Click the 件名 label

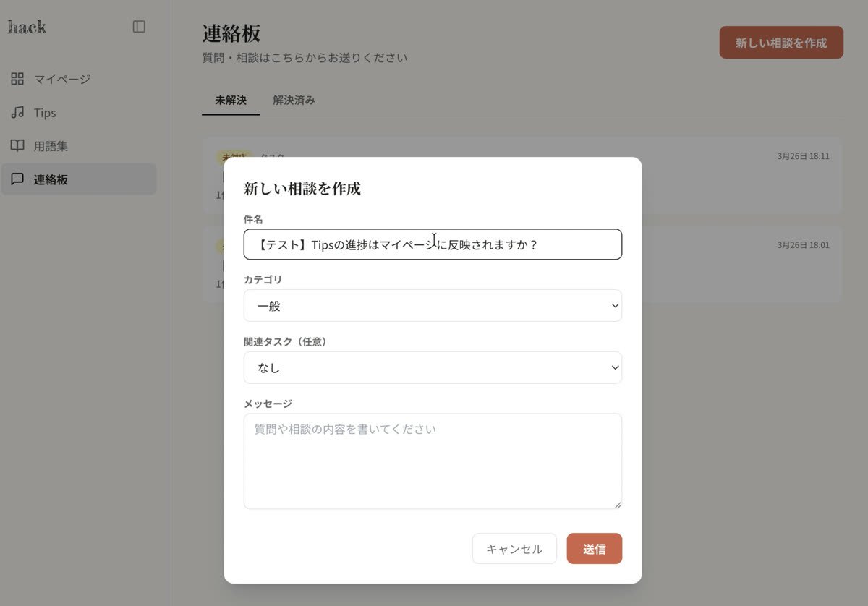253,219
